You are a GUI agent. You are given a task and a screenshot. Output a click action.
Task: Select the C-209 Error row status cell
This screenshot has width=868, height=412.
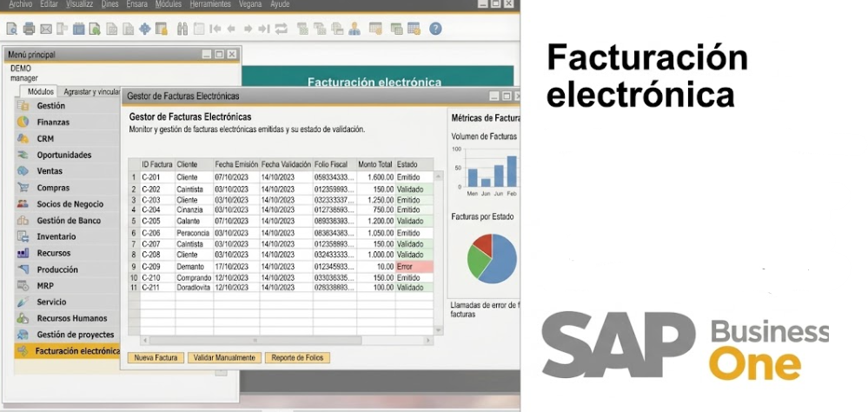coord(414,267)
